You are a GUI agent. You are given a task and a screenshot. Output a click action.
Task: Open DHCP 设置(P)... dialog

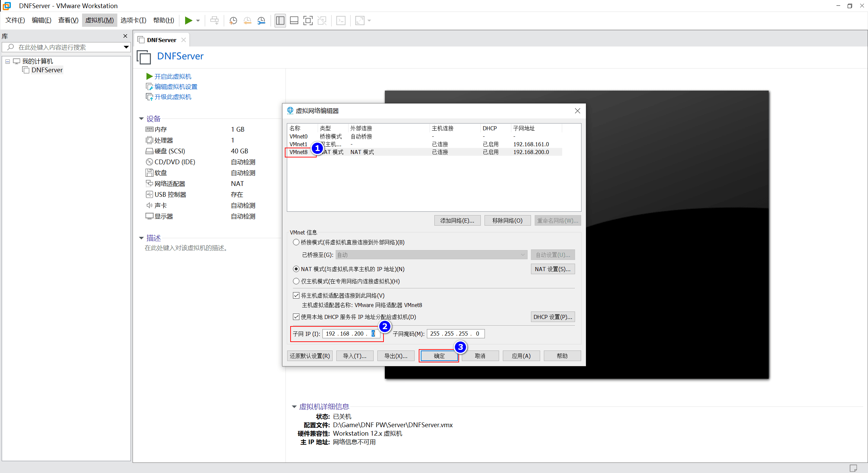tap(553, 317)
